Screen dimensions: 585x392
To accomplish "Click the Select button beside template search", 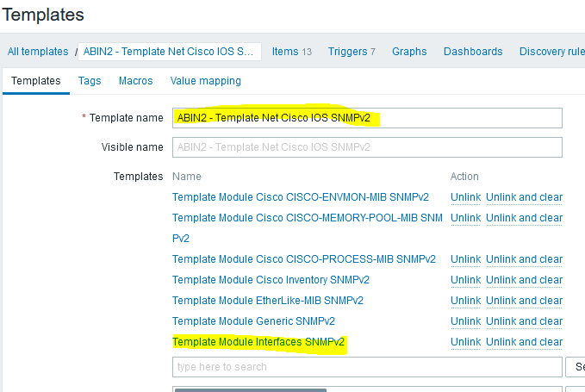I will click(x=576, y=367).
